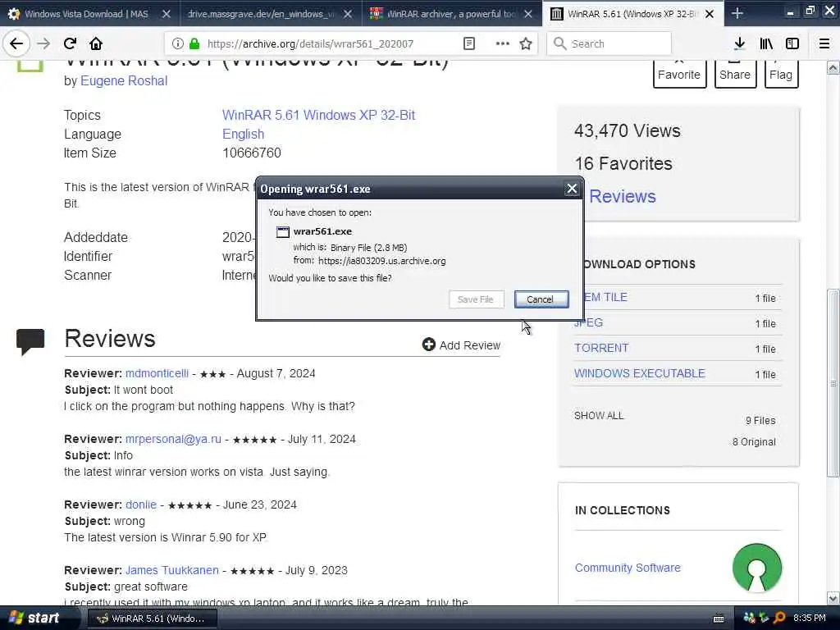Image resolution: width=840 pixels, height=630 pixels.
Task: Show site information icon in address bar
Action: (178, 43)
